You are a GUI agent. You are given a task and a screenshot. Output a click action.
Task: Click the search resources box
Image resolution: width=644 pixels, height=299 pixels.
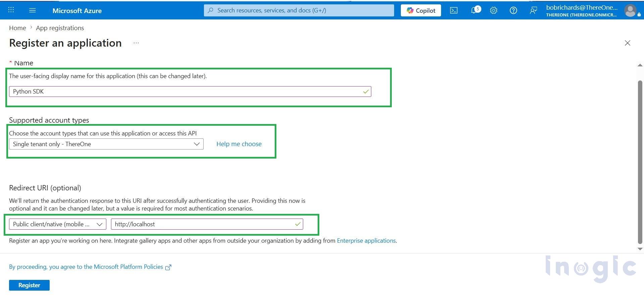click(x=299, y=10)
